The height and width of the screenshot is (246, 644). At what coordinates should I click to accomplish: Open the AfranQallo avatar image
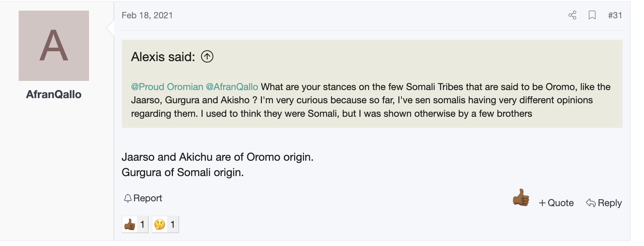(54, 46)
